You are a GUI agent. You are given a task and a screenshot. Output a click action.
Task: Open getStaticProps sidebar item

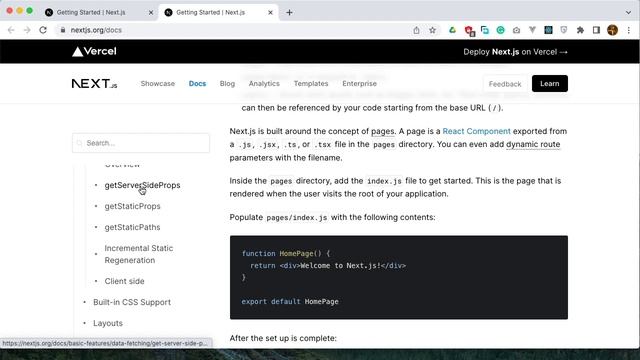tap(132, 206)
